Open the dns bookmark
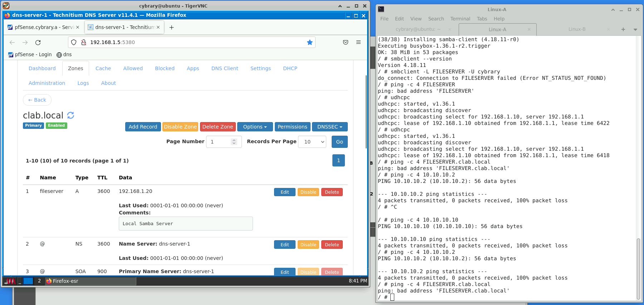 coord(64,54)
